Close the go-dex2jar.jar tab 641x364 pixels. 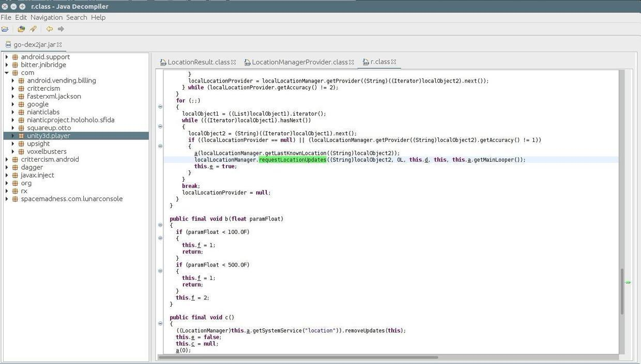pyautogui.click(x=59, y=45)
